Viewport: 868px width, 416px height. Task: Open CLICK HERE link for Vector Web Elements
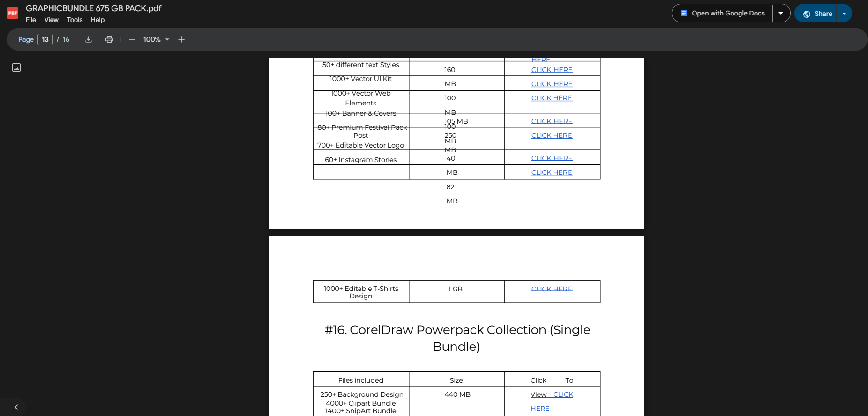click(x=552, y=98)
